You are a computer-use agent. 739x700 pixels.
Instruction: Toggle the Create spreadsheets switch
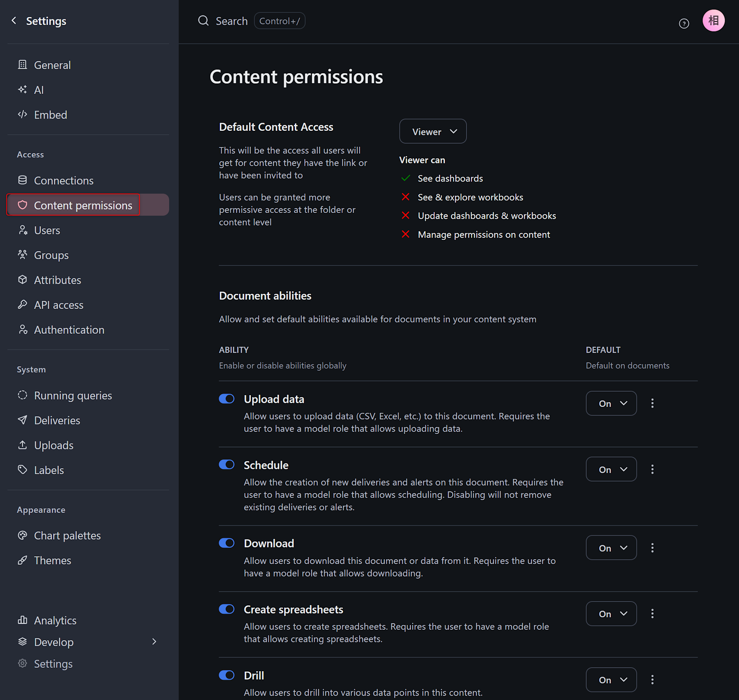(227, 609)
